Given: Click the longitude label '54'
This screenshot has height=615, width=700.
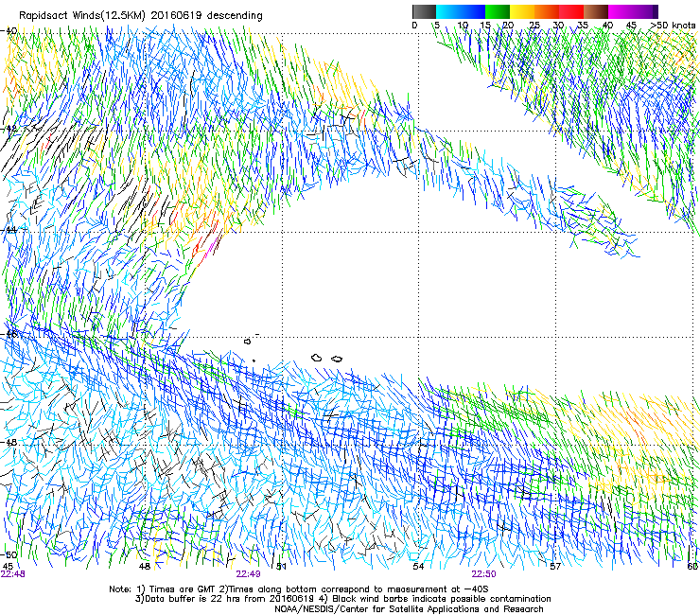Looking at the screenshot, I should click(x=418, y=567).
